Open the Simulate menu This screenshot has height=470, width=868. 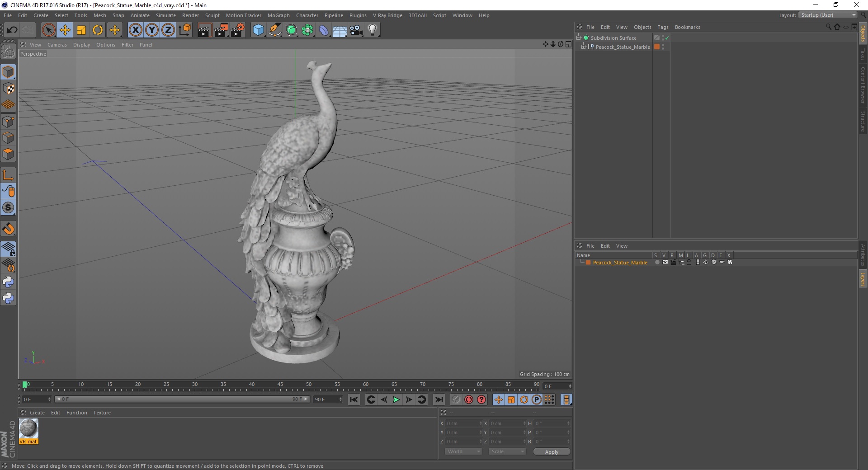coord(166,15)
